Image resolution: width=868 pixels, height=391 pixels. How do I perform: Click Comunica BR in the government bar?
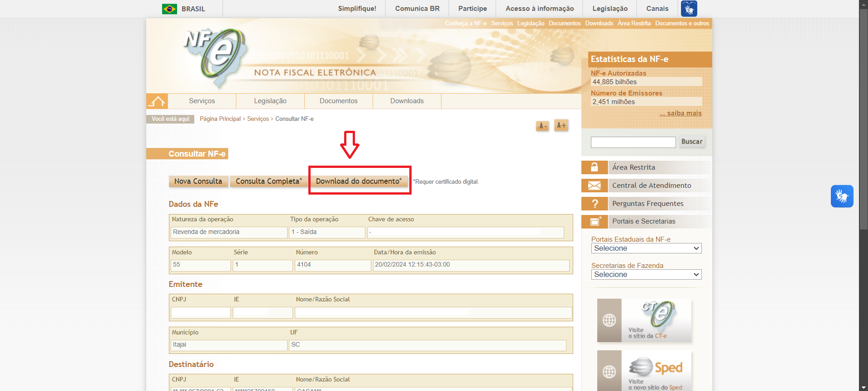417,9
